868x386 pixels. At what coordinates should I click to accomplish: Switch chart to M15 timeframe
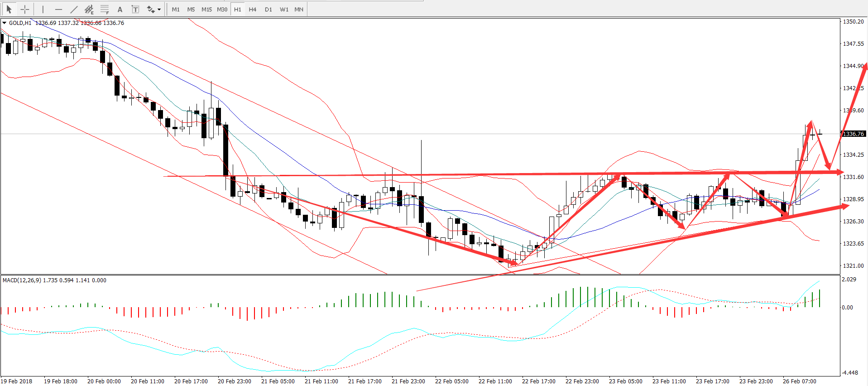coord(206,9)
